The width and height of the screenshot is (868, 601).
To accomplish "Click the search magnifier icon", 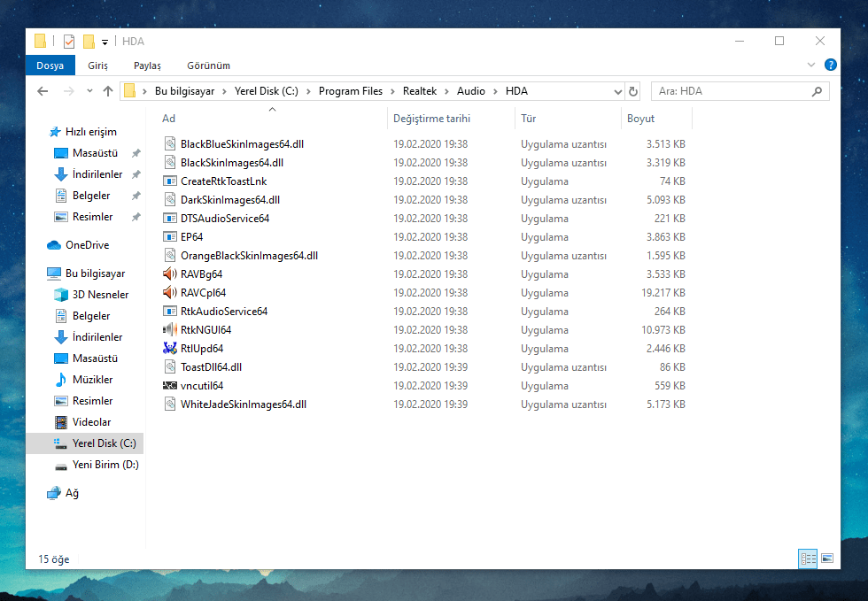I will click(817, 91).
